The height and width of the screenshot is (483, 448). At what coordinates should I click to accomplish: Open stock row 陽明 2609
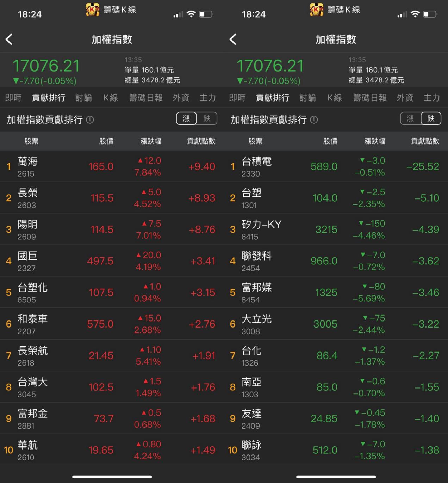pos(112,230)
